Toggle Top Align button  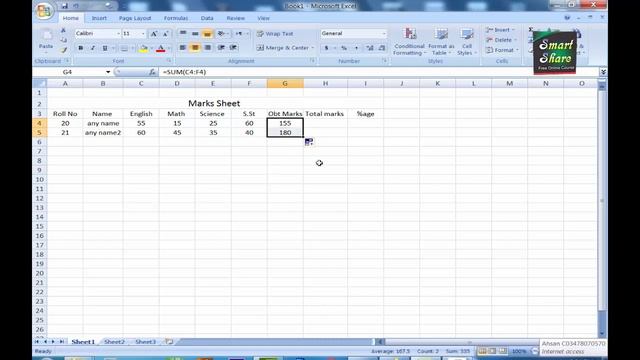pyautogui.click(x=183, y=33)
